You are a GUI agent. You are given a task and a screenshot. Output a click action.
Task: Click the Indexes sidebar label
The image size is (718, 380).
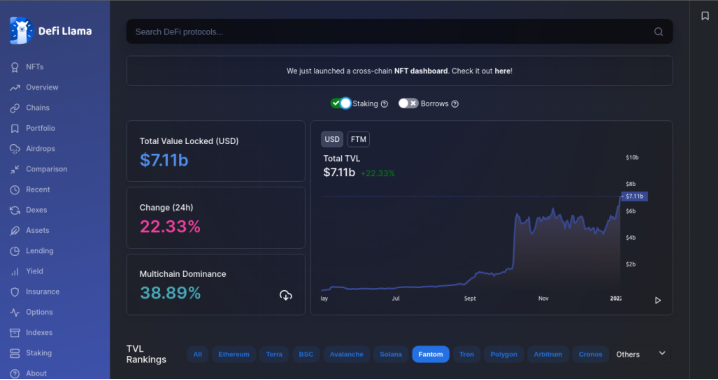pos(39,333)
